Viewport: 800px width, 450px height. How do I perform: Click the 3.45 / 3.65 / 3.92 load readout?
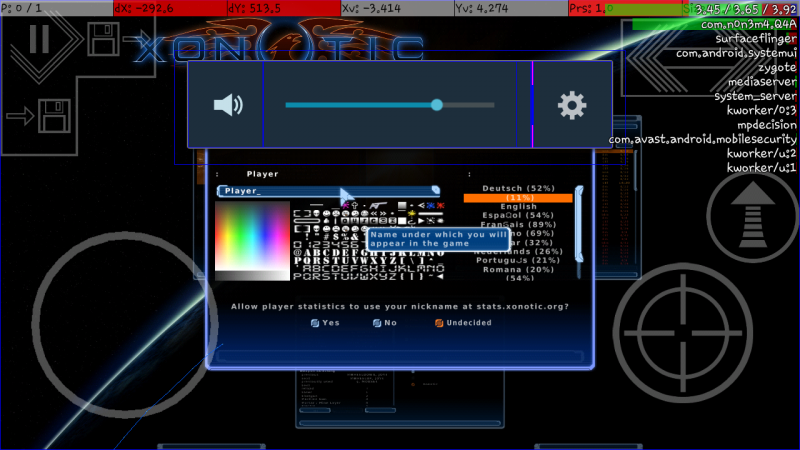point(746,9)
